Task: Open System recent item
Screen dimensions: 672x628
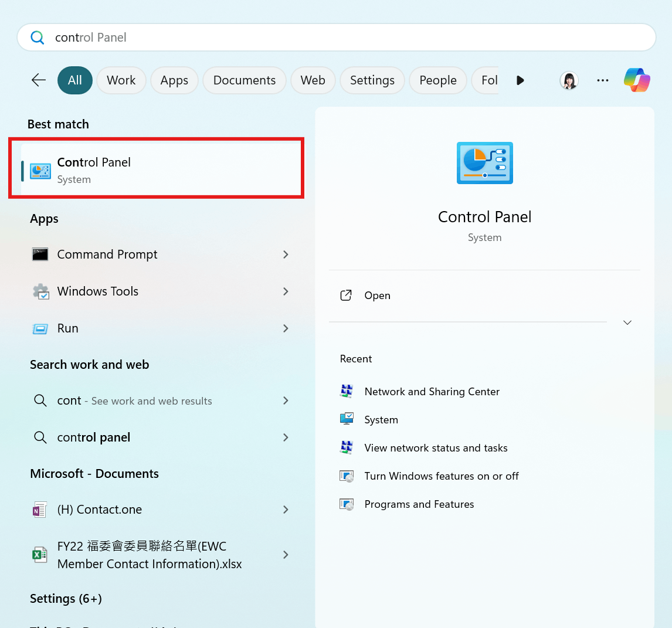Action: tap(381, 420)
